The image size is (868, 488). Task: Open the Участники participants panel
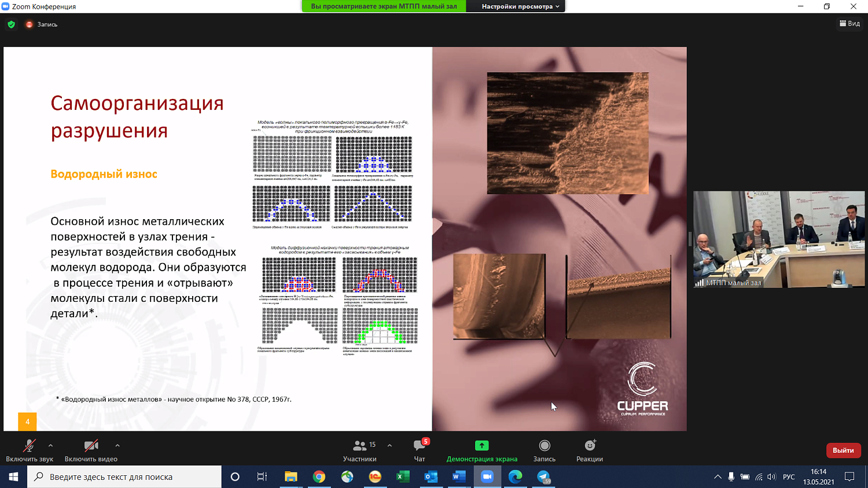(x=360, y=450)
